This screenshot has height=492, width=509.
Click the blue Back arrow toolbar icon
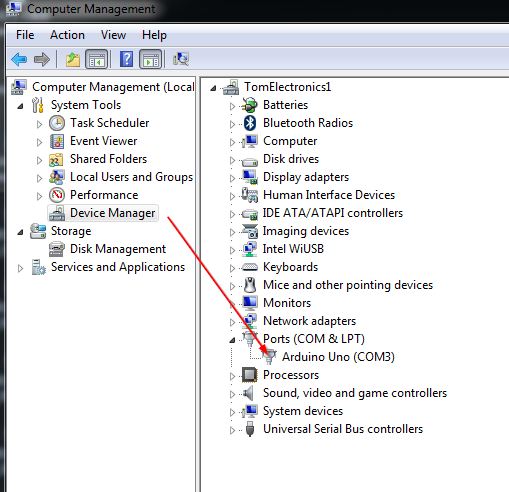(x=19, y=59)
